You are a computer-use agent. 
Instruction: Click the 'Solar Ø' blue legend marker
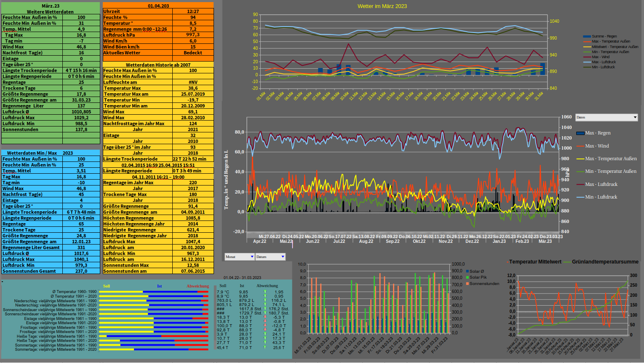pos(468,272)
